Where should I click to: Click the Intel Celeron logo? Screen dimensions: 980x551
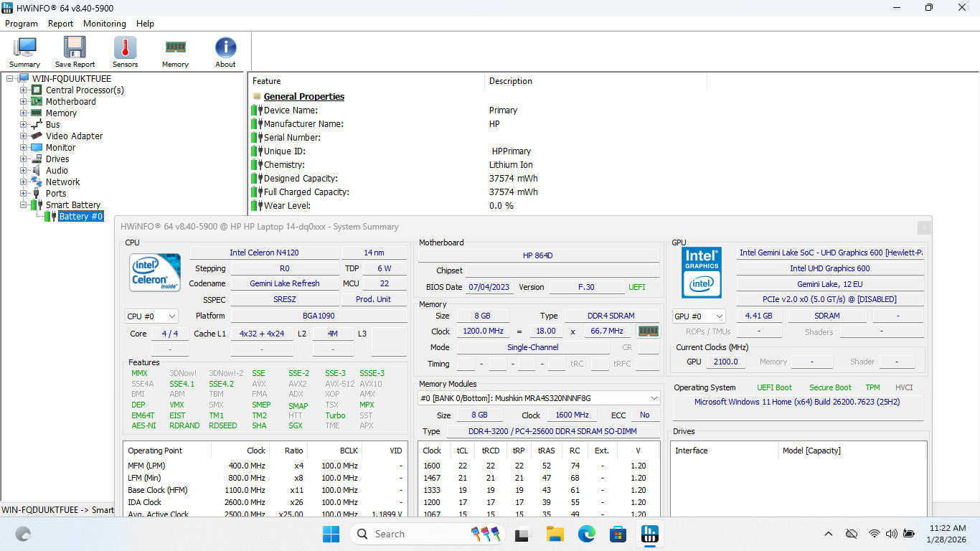(x=155, y=273)
